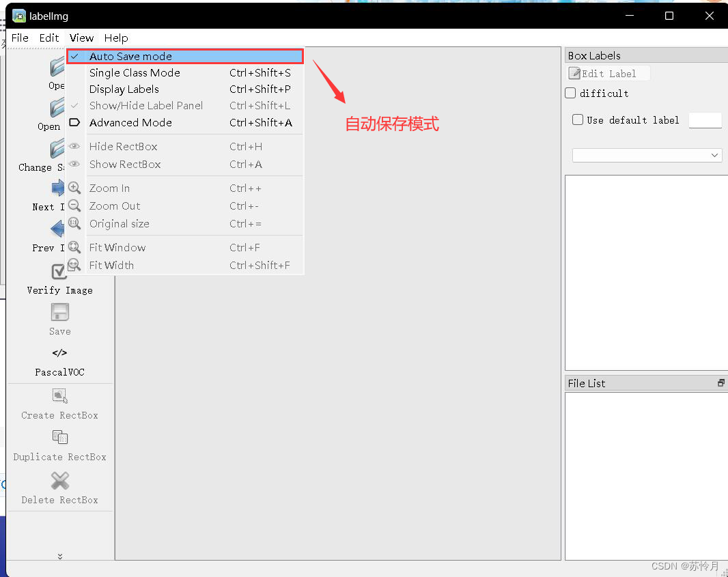The image size is (728, 577).
Task: Select Zoom Out menu entry
Action: [x=185, y=206]
